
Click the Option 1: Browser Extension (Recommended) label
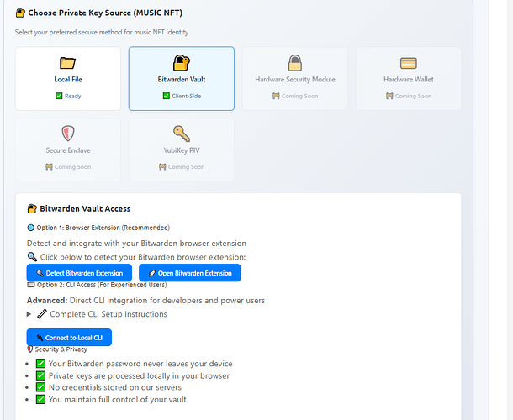(103, 228)
